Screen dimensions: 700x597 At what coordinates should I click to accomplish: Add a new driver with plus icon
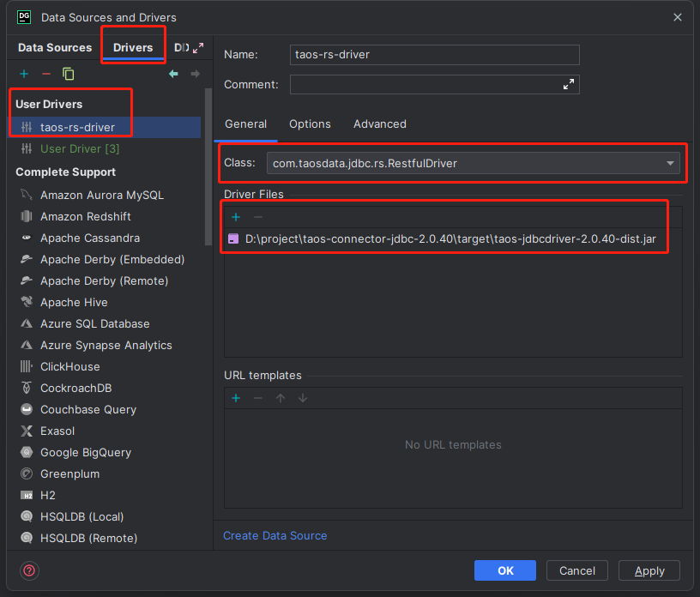point(24,74)
